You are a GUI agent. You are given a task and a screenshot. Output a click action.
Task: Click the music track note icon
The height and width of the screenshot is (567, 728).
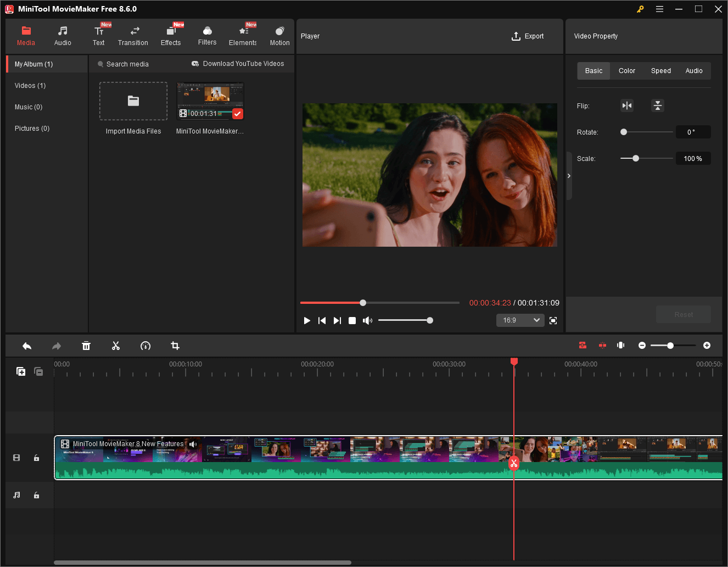click(x=16, y=495)
